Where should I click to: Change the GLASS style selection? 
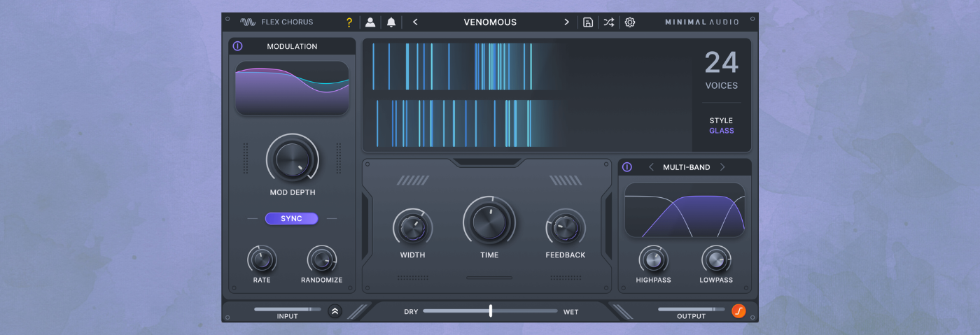tap(722, 131)
